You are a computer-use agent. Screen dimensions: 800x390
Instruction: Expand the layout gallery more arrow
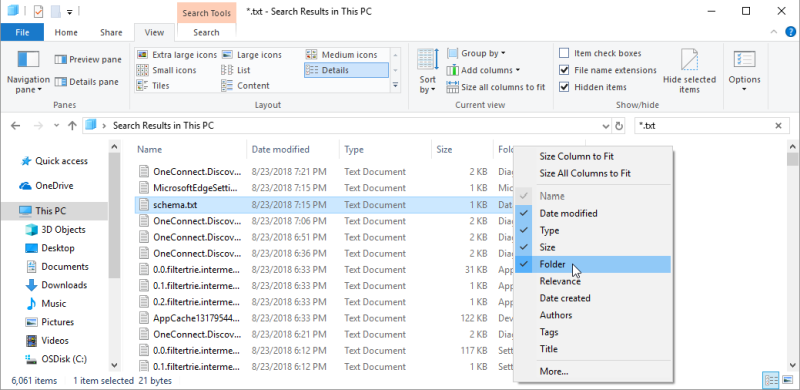395,86
